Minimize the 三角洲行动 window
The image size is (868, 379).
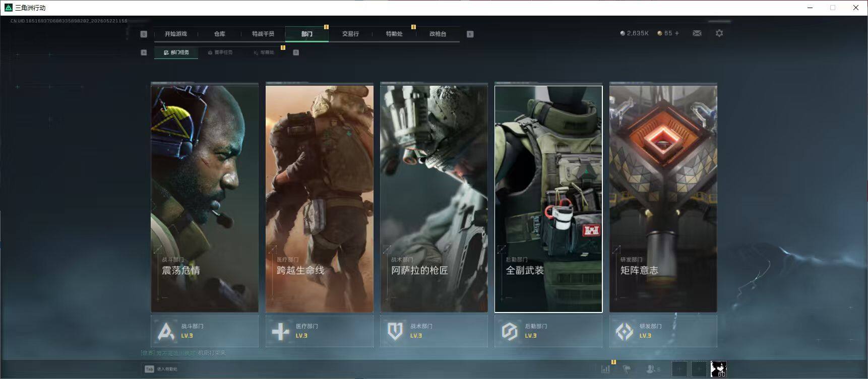click(x=810, y=8)
